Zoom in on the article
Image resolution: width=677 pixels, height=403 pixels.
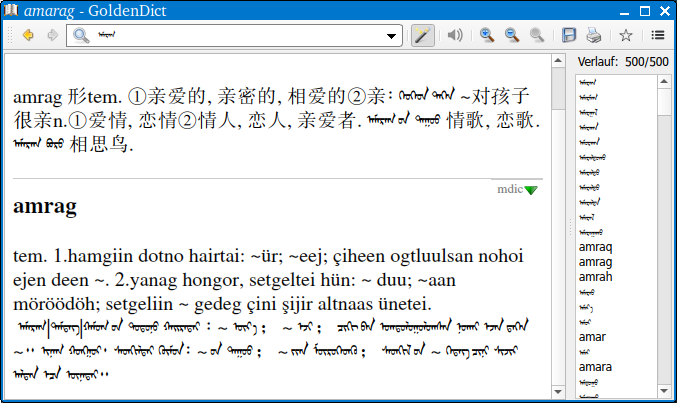(x=487, y=35)
